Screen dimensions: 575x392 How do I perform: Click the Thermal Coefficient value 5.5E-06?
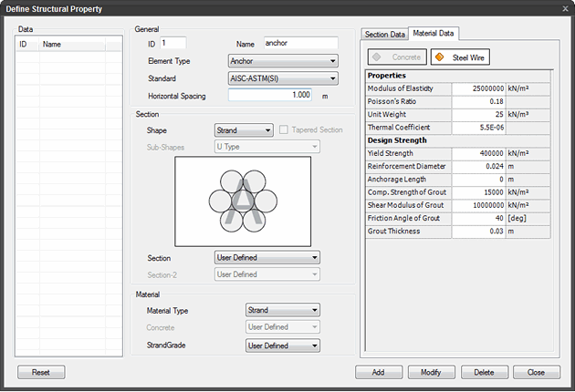coord(478,128)
